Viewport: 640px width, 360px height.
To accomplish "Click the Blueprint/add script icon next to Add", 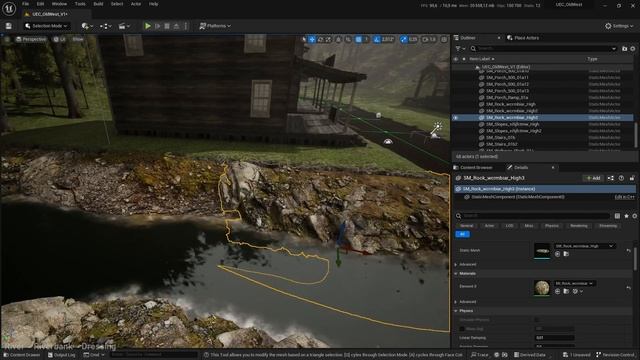I will [x=611, y=178].
